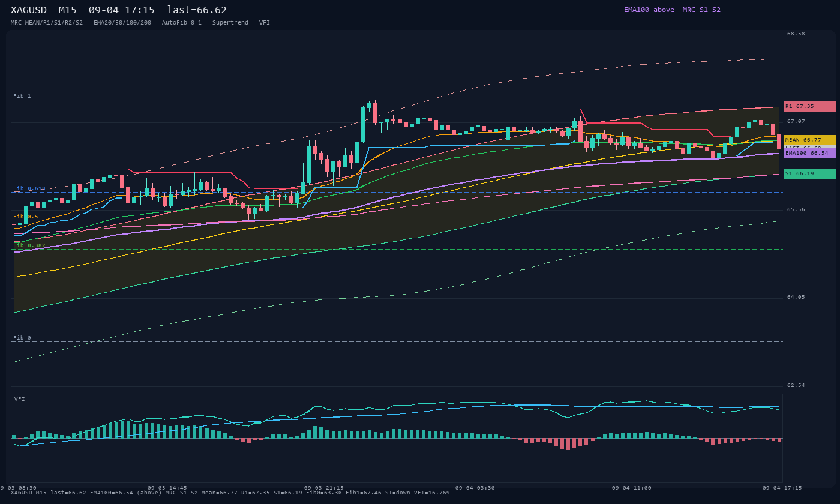Click the 09-03 14:45 time axis label
Screen dimensions: 840x504
[167, 488]
